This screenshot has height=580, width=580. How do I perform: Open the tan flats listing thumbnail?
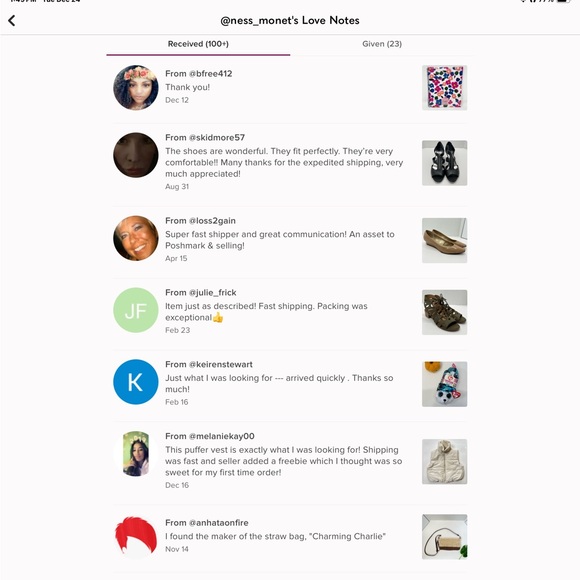(444, 240)
